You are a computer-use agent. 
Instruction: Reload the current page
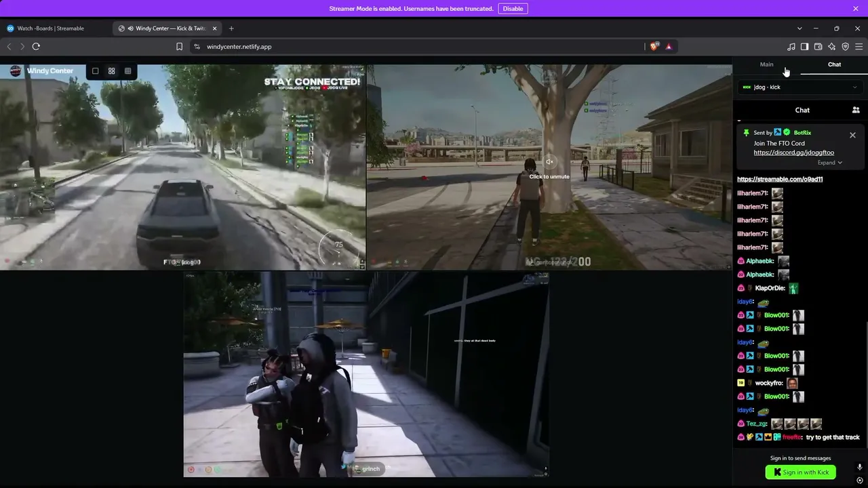(x=36, y=47)
